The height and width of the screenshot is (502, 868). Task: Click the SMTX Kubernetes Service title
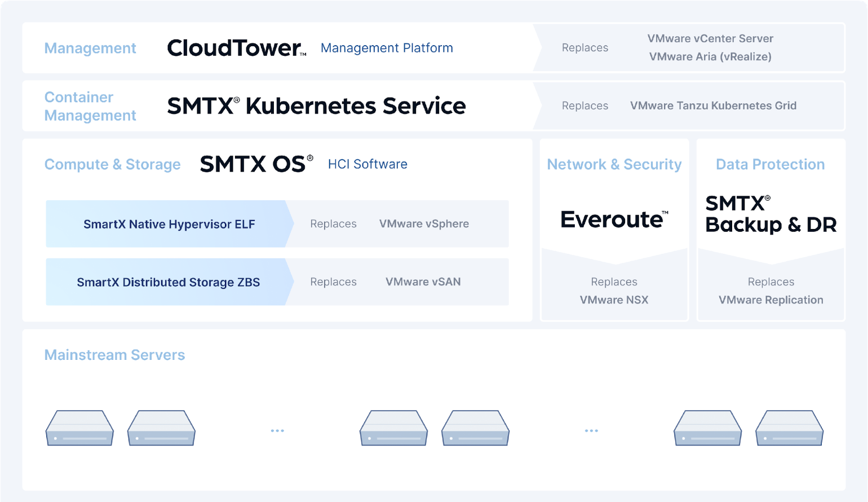(316, 106)
